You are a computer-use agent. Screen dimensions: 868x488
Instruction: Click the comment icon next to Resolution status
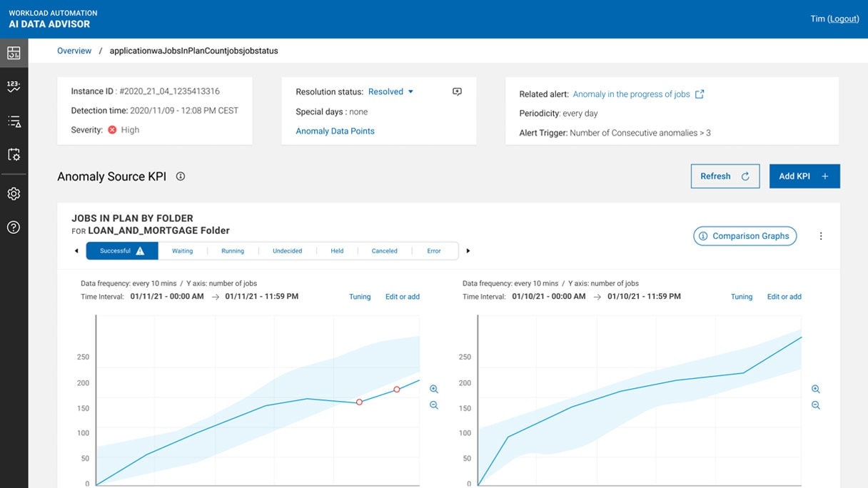point(456,91)
